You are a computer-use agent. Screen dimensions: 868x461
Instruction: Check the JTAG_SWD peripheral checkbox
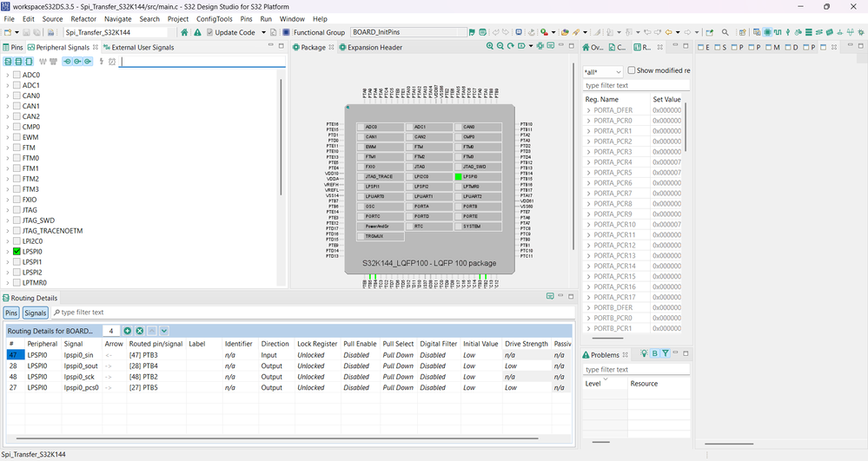(x=17, y=221)
